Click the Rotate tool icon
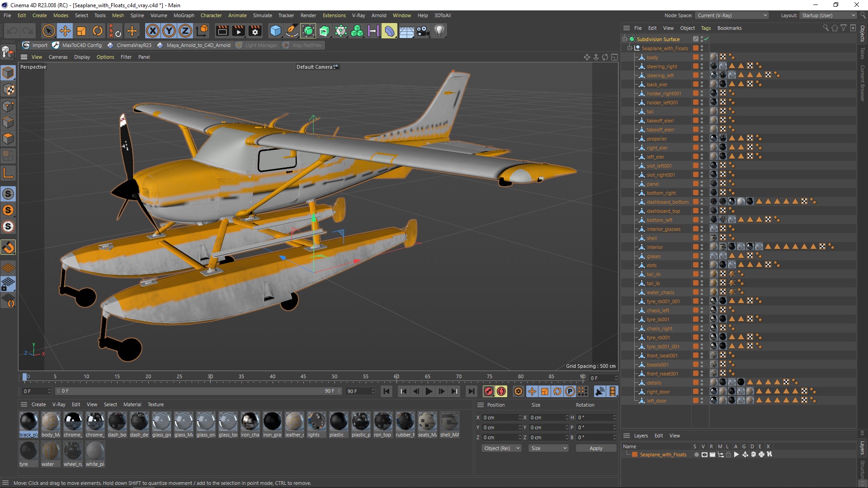The image size is (868, 488). click(99, 30)
